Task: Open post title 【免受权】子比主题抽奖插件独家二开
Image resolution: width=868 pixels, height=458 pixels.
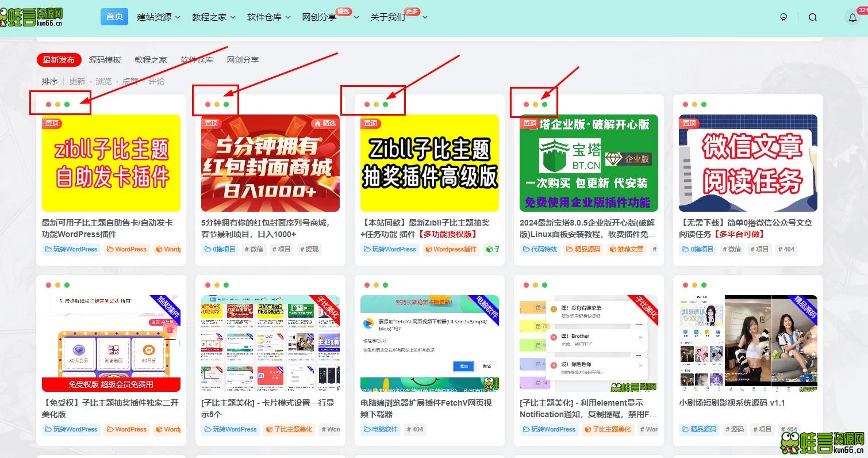Action: 110,409
